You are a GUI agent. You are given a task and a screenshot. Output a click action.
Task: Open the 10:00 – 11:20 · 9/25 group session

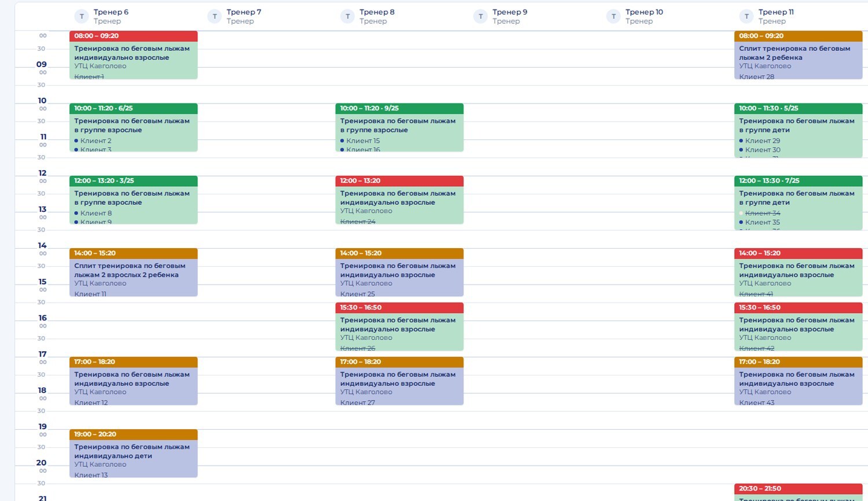point(399,127)
